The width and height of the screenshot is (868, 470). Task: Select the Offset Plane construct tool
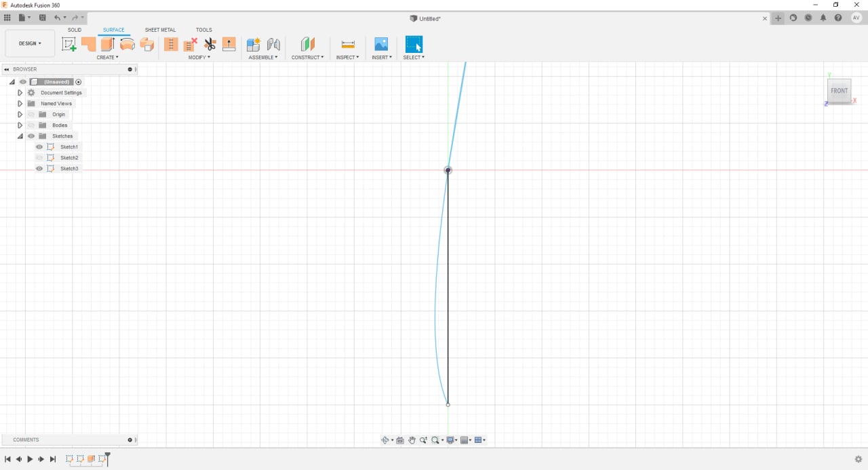point(308,44)
